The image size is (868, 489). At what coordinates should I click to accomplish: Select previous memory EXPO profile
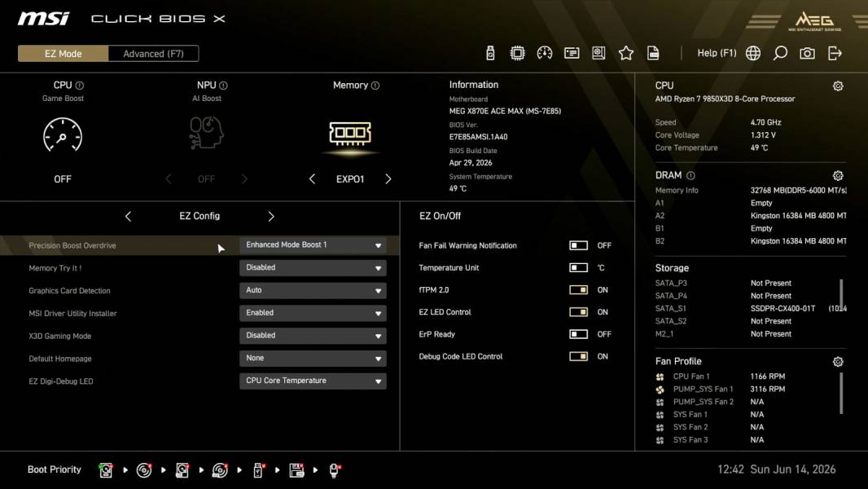click(312, 178)
